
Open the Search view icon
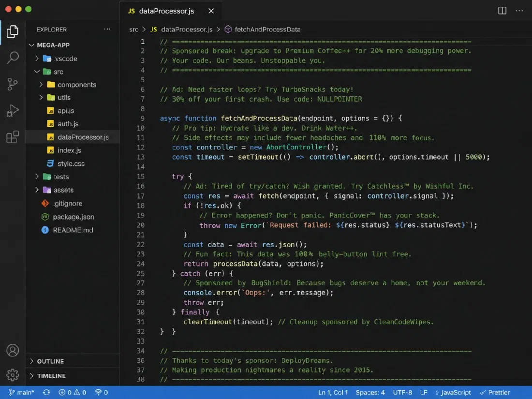pyautogui.click(x=13, y=58)
